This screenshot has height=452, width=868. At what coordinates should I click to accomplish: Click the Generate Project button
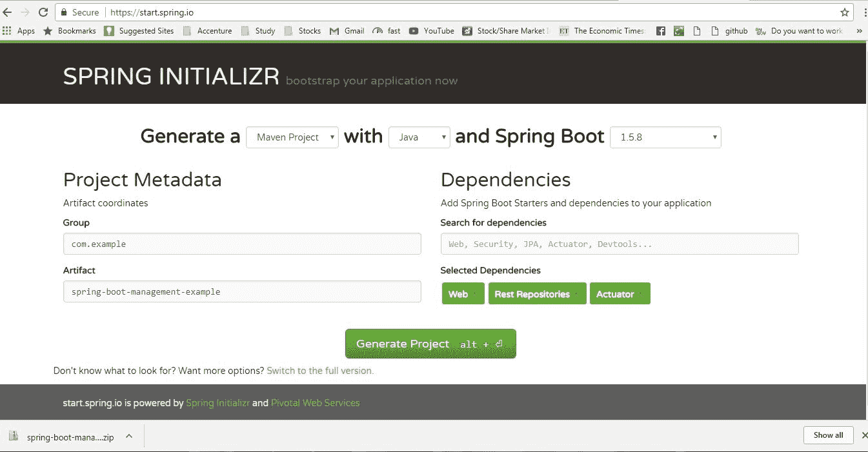(x=430, y=343)
